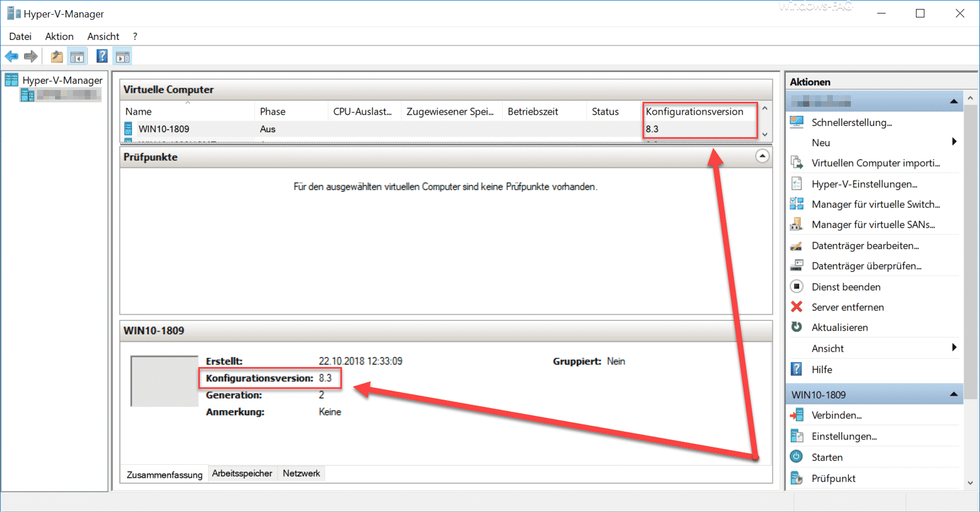Screen dimensions: 980x512
Task: Click the Back arrow toolbar icon
Action: tap(12, 56)
